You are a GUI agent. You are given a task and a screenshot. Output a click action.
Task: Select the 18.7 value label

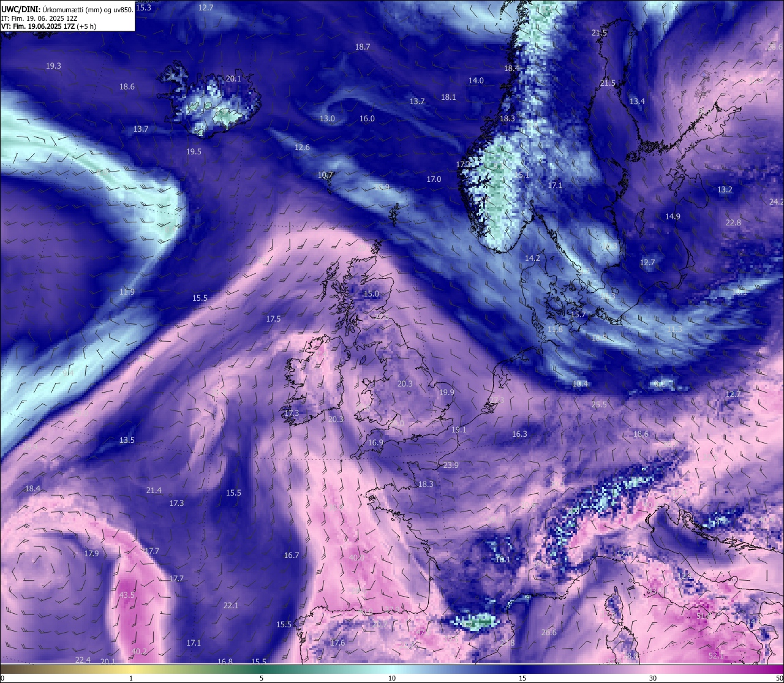tap(363, 47)
